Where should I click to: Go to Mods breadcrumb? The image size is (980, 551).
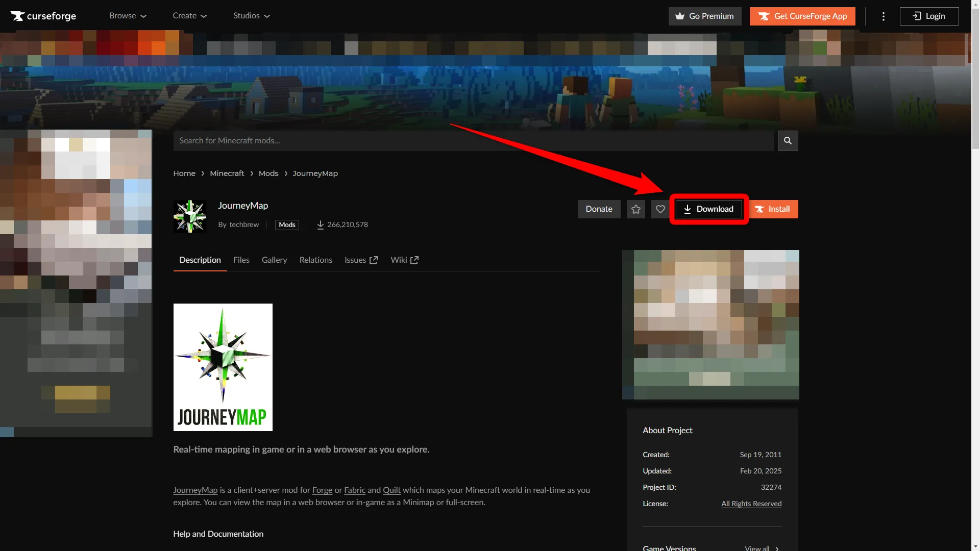click(x=268, y=173)
